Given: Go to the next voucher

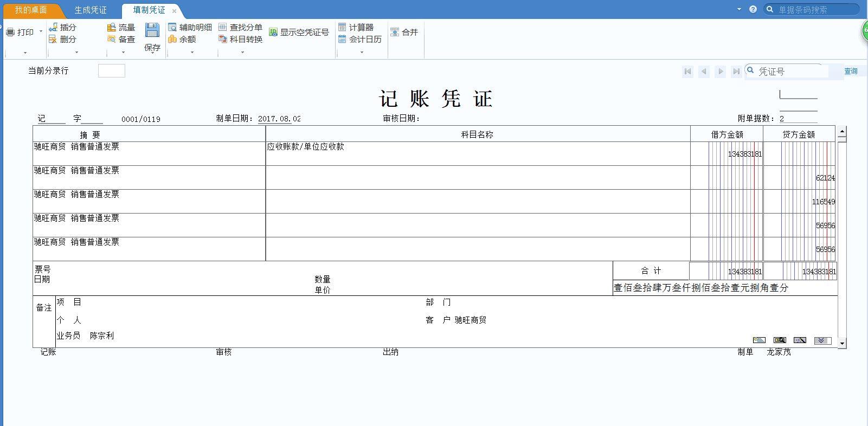Looking at the screenshot, I should click(721, 71).
